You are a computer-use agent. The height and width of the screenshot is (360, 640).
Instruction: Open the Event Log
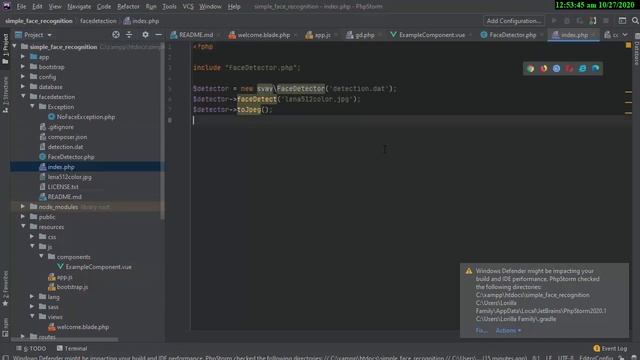pos(610,349)
